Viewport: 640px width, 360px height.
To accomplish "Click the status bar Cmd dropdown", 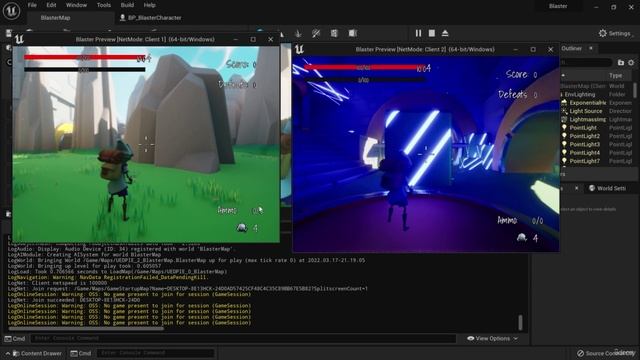I will point(81,353).
